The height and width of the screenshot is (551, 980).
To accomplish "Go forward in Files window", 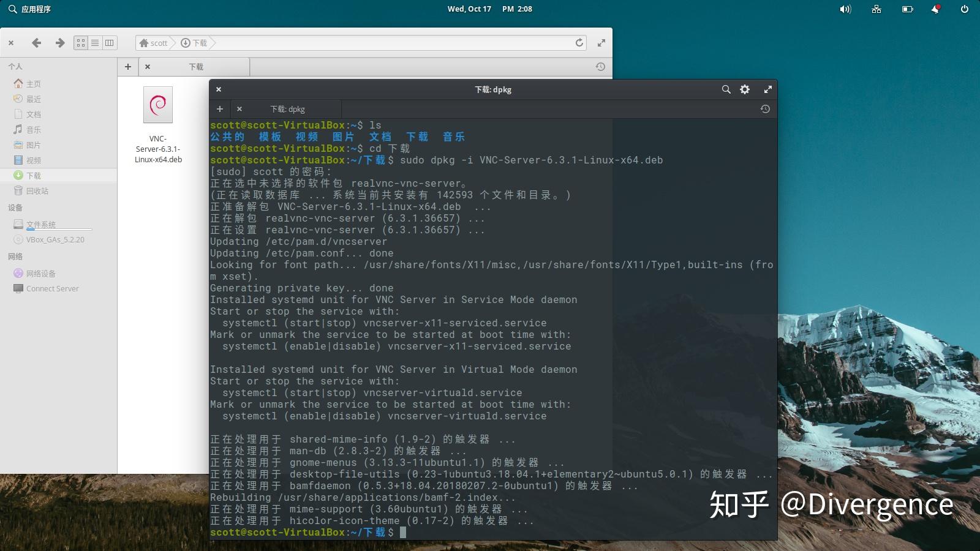I will click(x=59, y=43).
